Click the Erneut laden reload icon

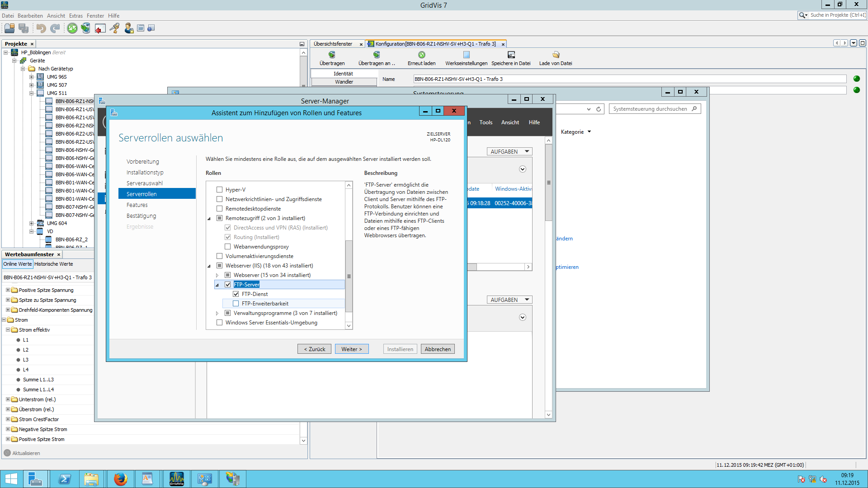[421, 55]
